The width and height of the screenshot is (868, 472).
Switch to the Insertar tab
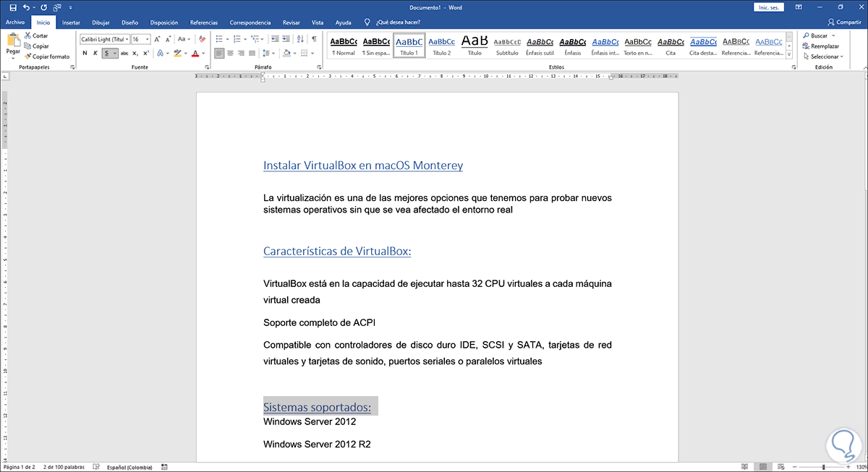71,22
